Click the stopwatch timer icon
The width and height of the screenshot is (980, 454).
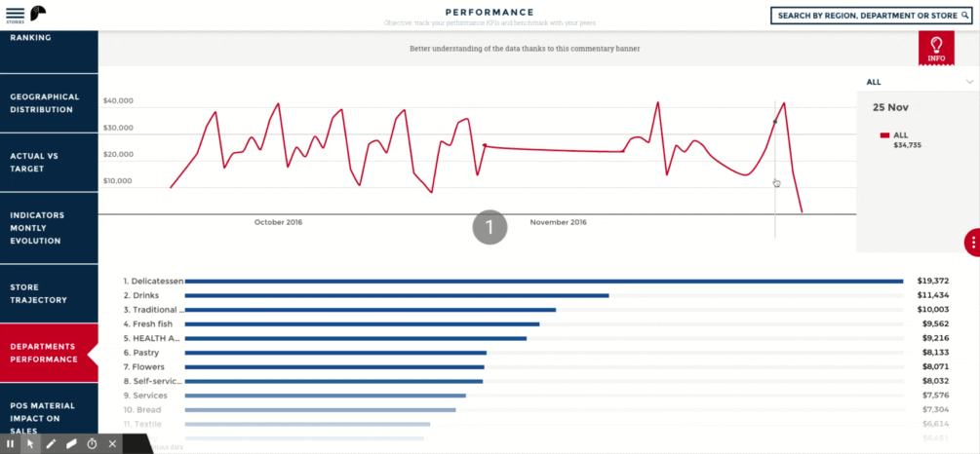click(92, 444)
